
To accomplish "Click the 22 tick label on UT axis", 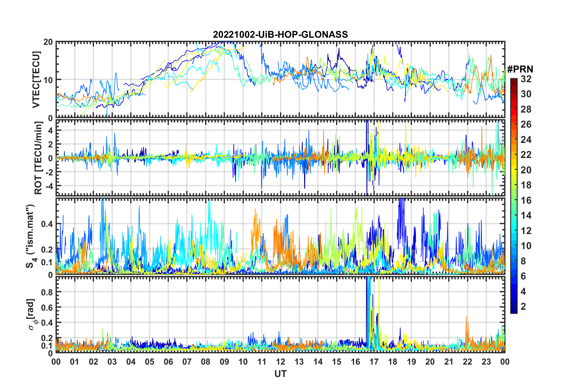I will pos(467,362).
